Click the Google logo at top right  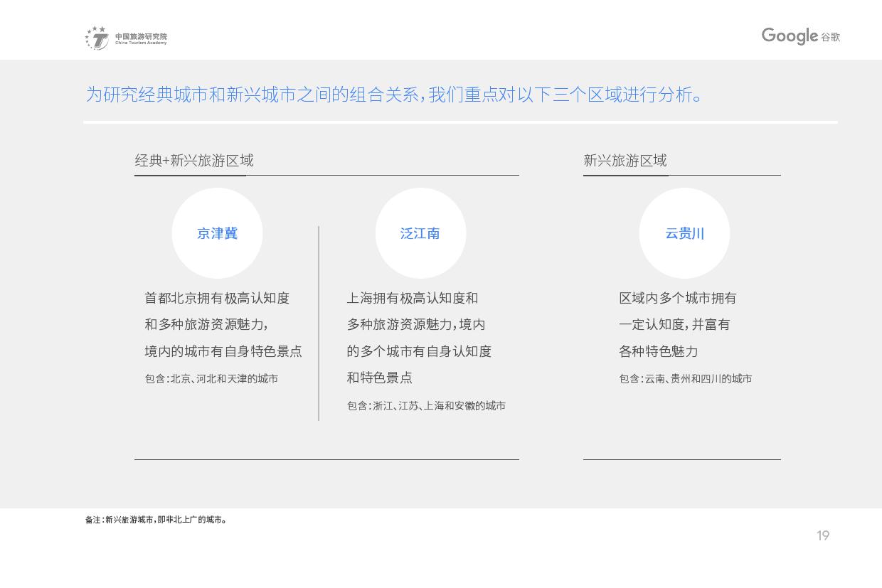pyautogui.click(x=790, y=36)
